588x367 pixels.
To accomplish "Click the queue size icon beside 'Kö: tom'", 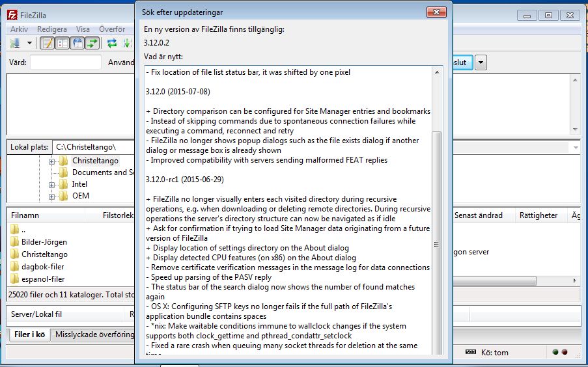I will (x=471, y=351).
